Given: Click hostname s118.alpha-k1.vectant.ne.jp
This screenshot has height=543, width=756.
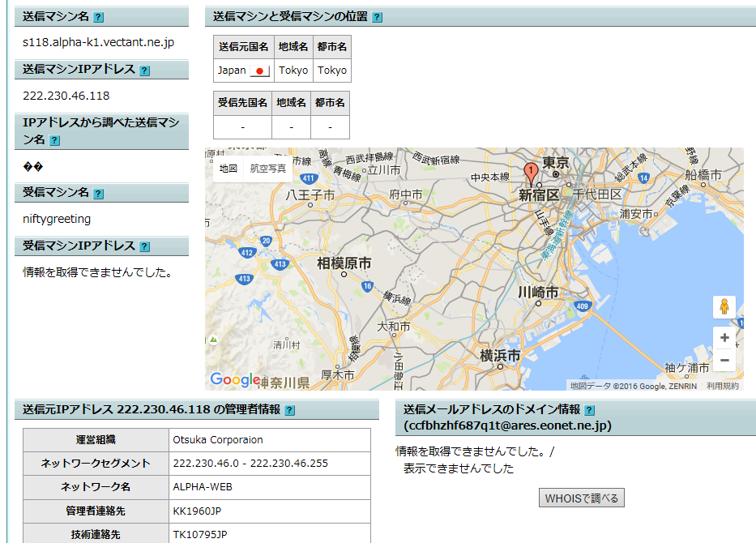Looking at the screenshot, I should 98,42.
